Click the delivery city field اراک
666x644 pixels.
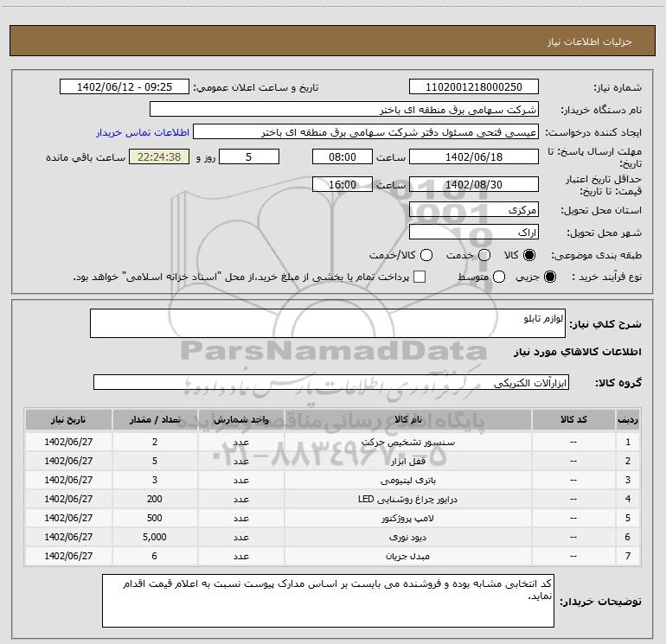[474, 232]
